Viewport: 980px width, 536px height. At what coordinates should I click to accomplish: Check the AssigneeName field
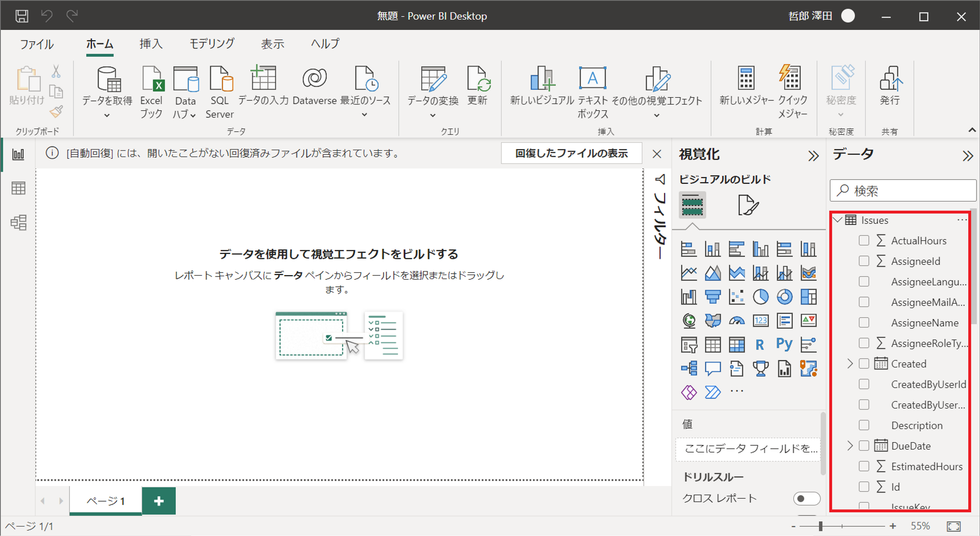[x=864, y=323]
